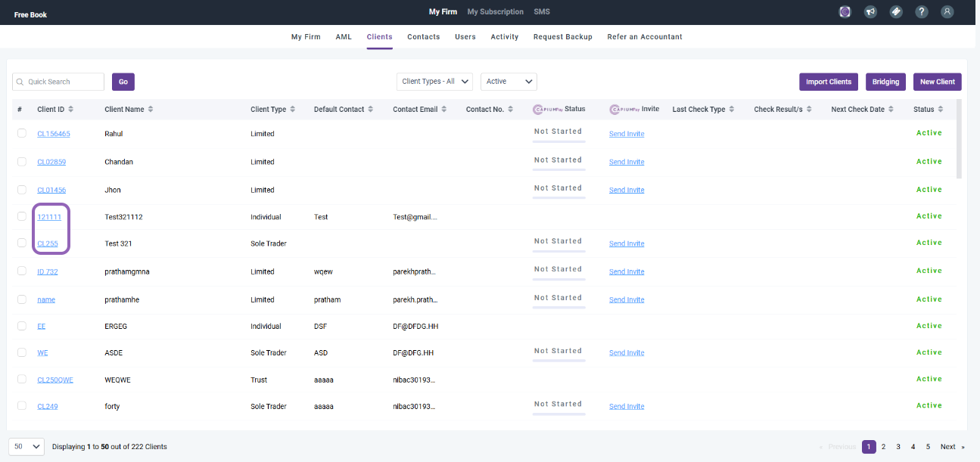
Task: Switch to the AML tab
Action: click(344, 36)
